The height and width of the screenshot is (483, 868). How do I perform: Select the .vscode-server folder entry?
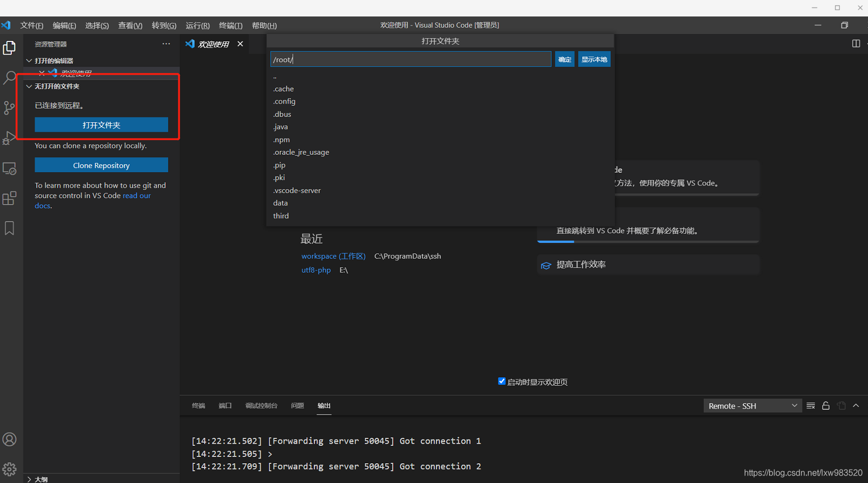click(x=440, y=191)
